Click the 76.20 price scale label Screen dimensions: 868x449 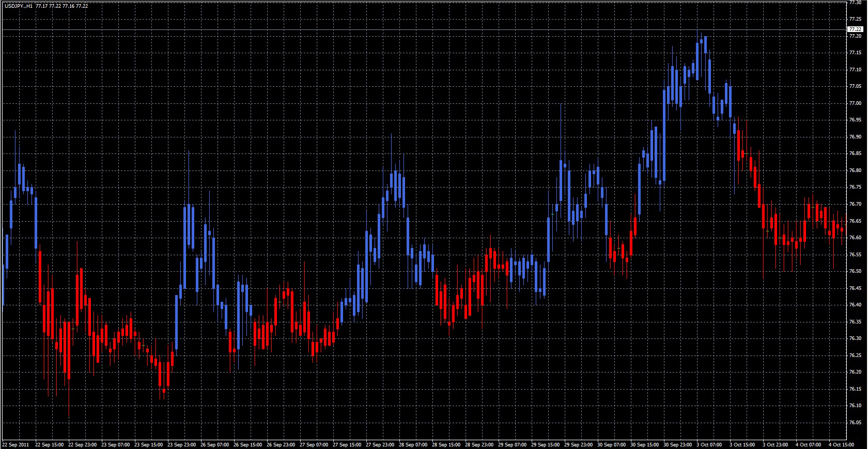855,372
